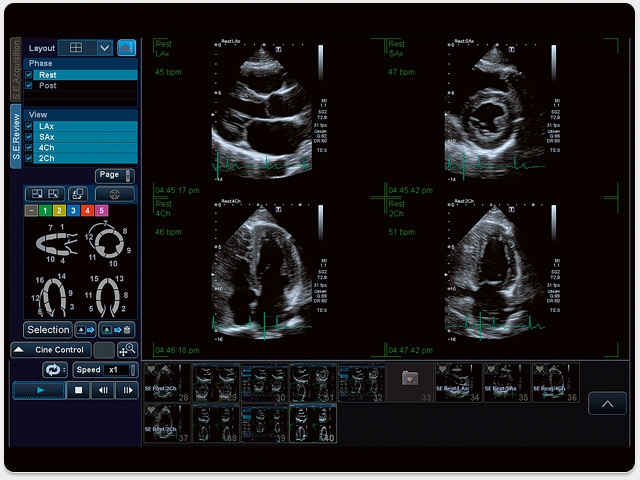Pick the green score color swatch 1
Image resolution: width=640 pixels, height=480 pixels.
[45, 211]
